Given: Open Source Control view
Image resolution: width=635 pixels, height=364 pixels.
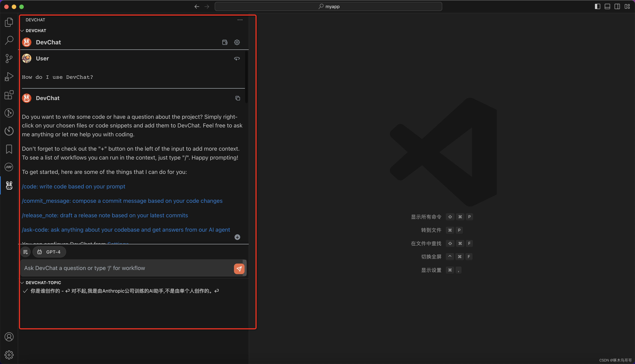Looking at the screenshot, I should tap(9, 59).
